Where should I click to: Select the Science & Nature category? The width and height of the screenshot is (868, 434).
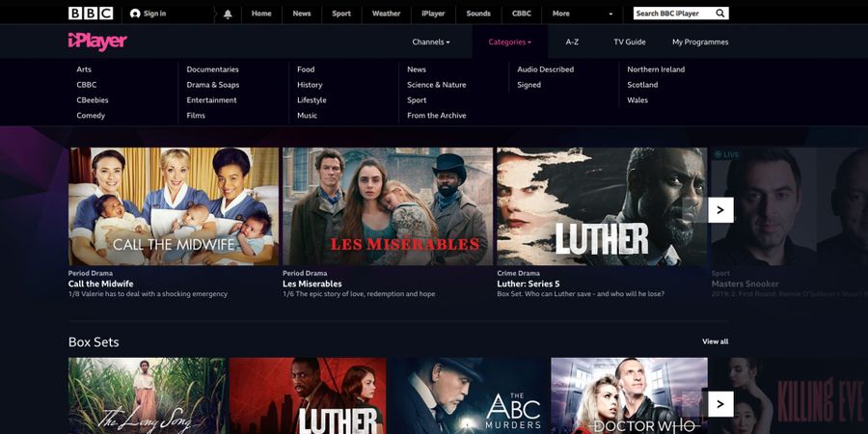pyautogui.click(x=437, y=85)
